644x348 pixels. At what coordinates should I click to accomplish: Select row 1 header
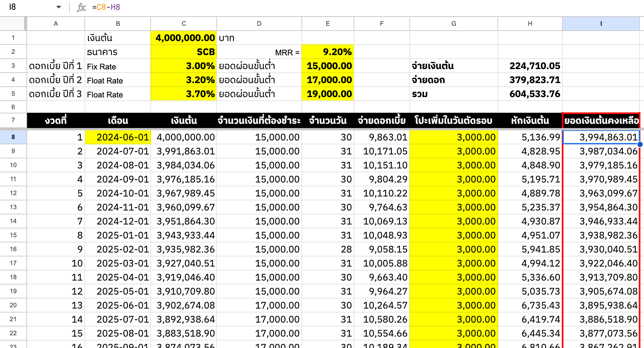point(13,38)
